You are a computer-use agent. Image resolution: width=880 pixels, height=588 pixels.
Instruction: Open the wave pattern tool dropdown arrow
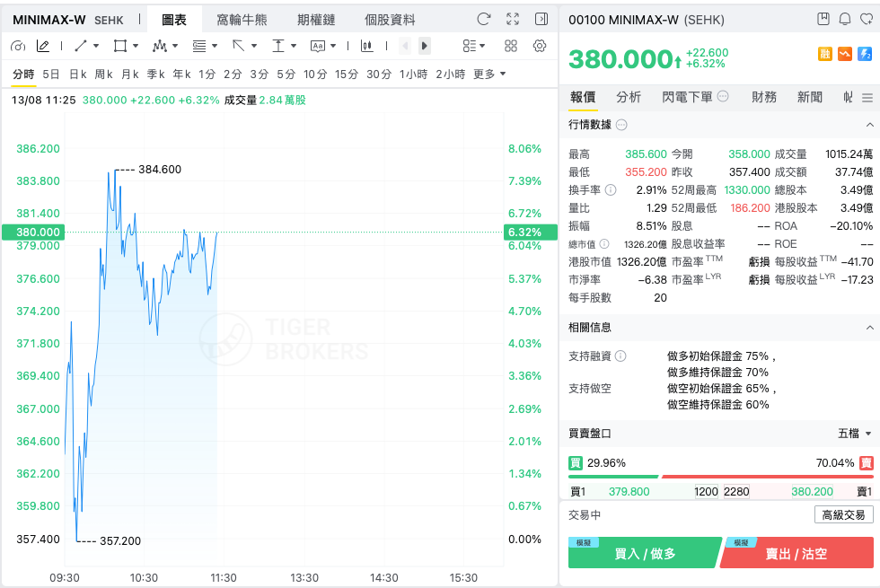[174, 46]
